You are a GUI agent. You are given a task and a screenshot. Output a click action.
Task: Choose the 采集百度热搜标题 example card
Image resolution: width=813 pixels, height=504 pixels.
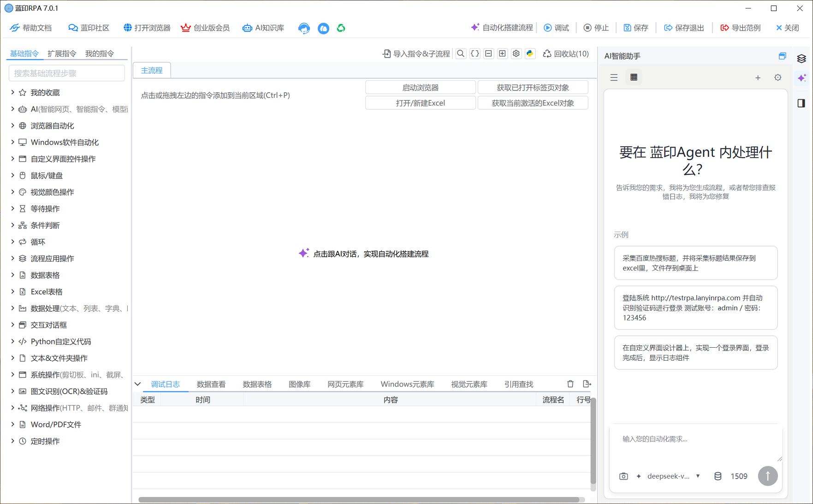(x=695, y=263)
